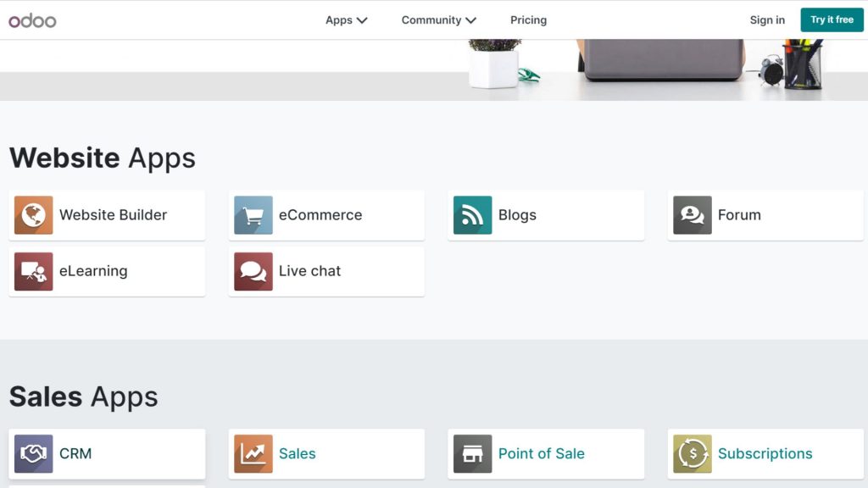This screenshot has width=868, height=488.
Task: Open the eCommerce app link
Action: [326, 215]
